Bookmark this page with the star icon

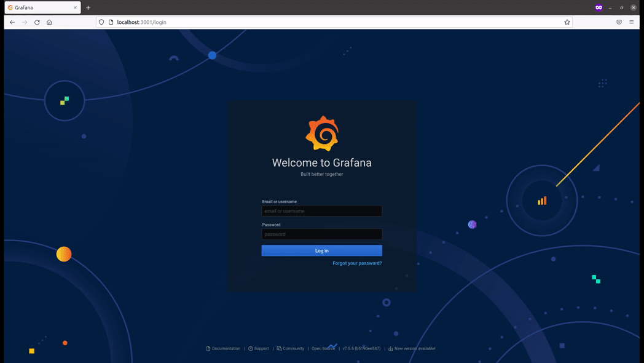[567, 22]
